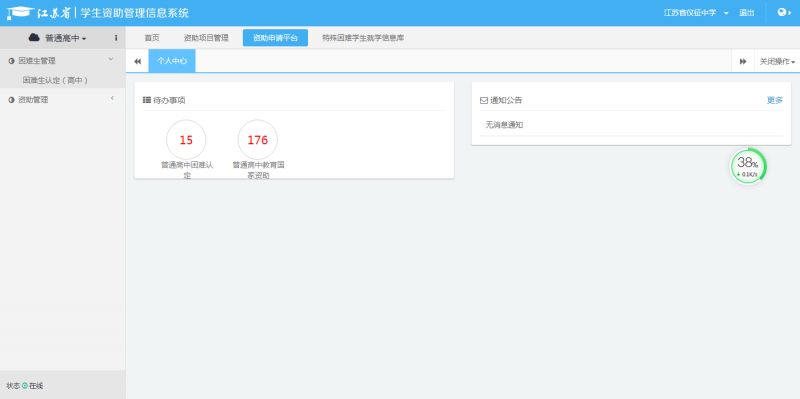The height and width of the screenshot is (399, 800).
Task: Switch to the 个人中心 tab
Action: [x=172, y=61]
